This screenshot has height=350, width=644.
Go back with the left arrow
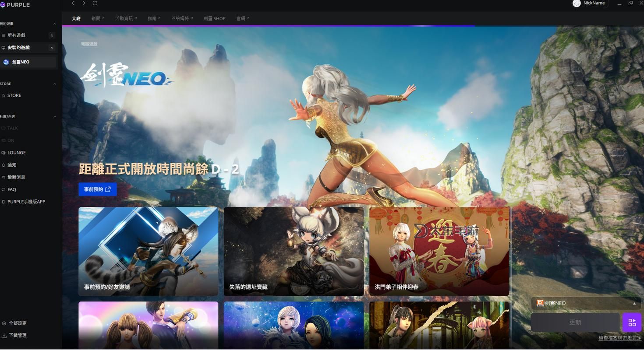coord(73,3)
